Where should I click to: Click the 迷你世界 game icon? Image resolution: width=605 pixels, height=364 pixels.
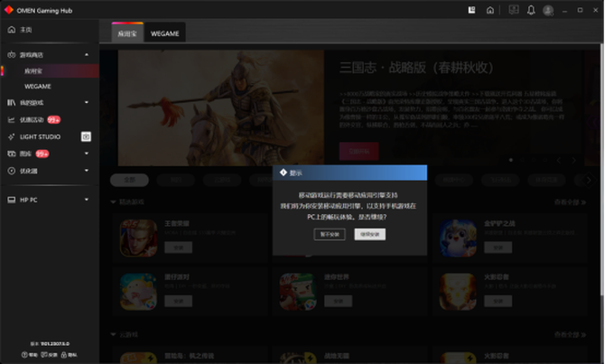point(298,292)
